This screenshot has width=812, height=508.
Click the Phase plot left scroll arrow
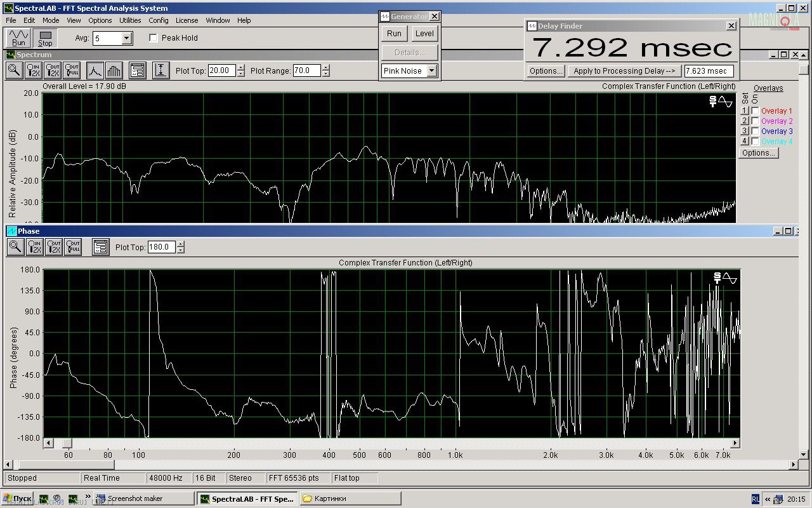click(x=48, y=443)
